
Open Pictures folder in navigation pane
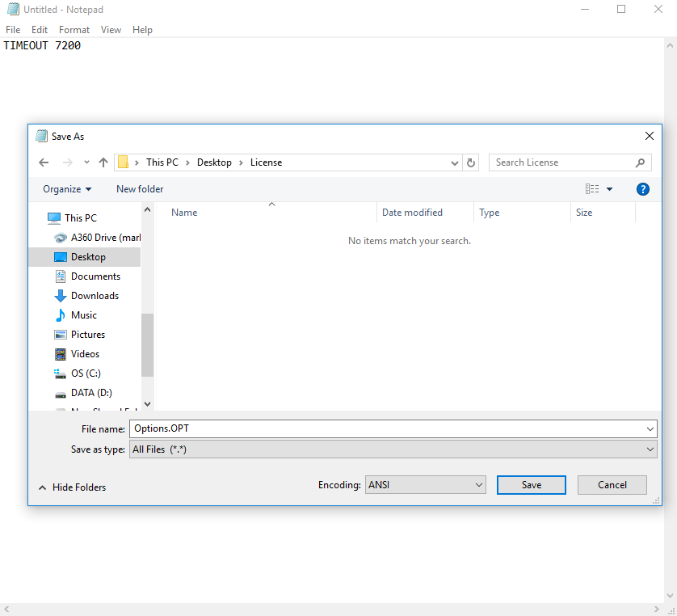click(x=87, y=335)
